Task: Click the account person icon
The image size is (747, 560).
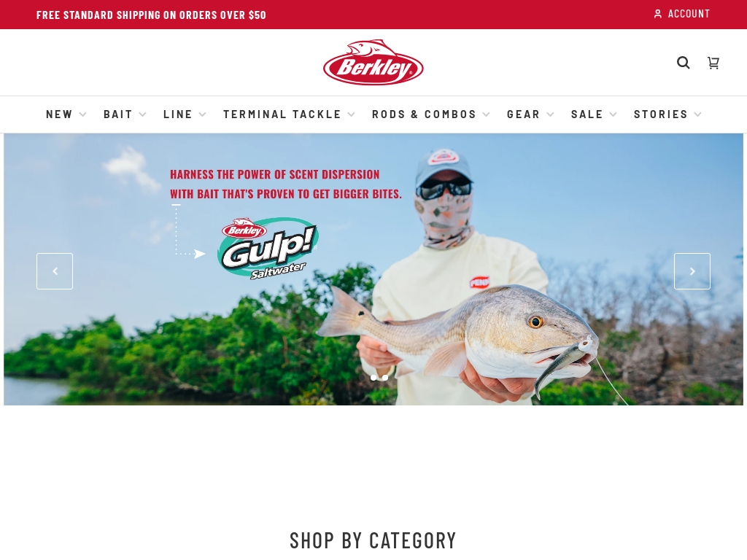Action: click(x=657, y=14)
